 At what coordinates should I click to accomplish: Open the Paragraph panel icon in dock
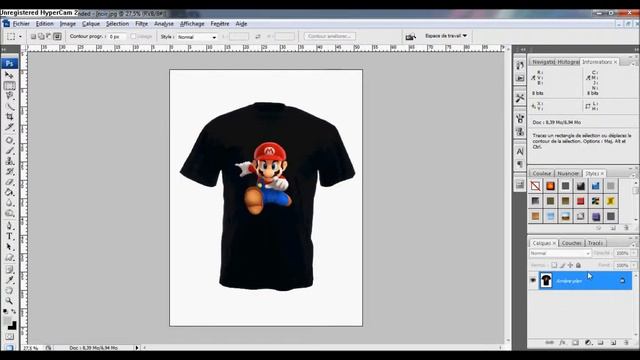click(x=520, y=164)
